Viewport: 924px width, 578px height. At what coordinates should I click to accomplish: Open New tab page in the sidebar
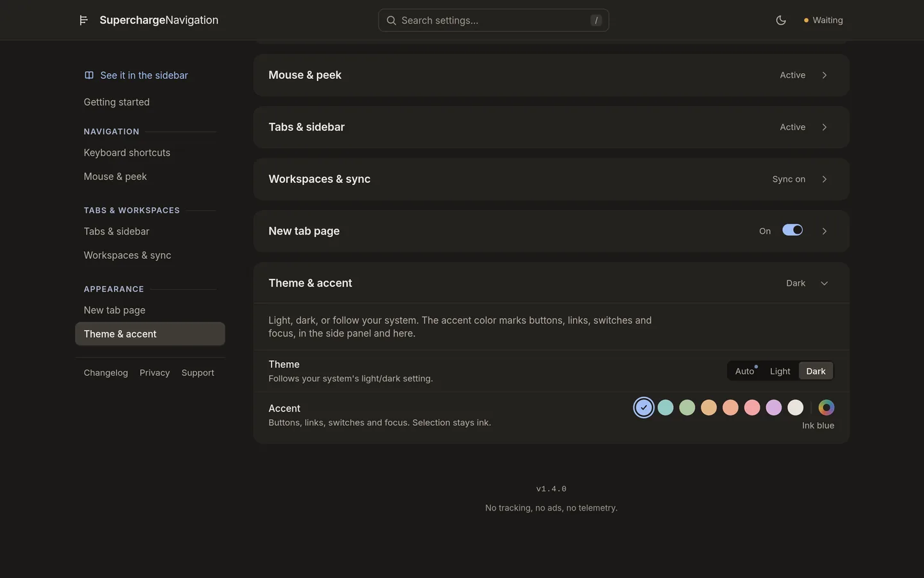(x=115, y=310)
